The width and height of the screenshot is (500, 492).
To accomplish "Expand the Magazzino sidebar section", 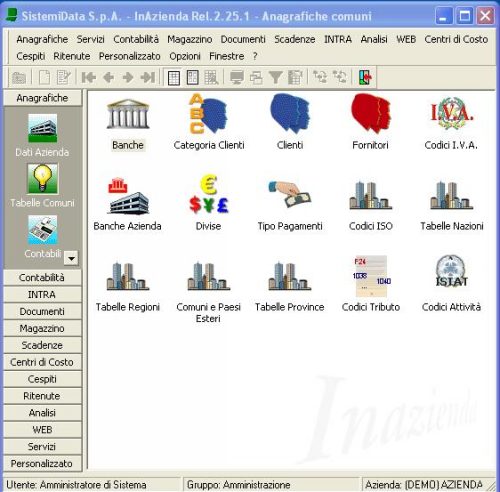I will click(x=42, y=328).
